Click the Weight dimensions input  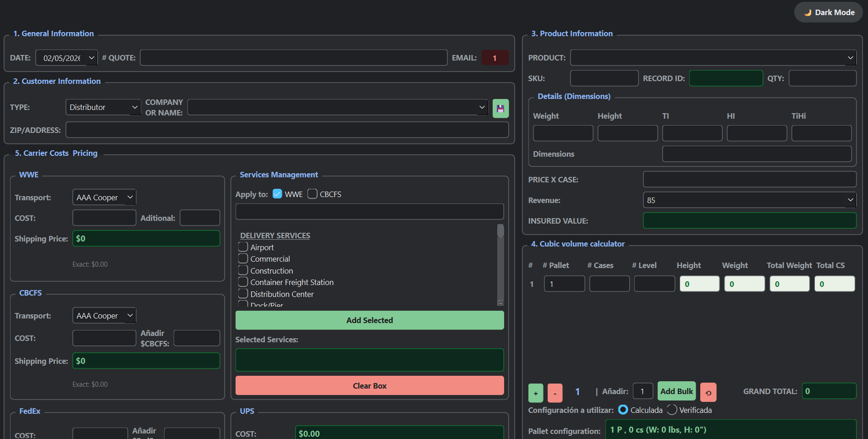[563, 133]
